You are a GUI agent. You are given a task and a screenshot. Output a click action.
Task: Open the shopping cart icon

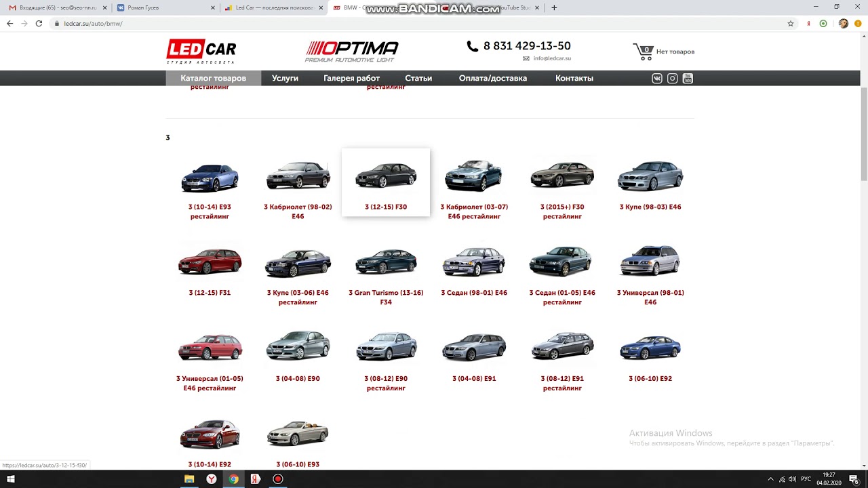(643, 52)
